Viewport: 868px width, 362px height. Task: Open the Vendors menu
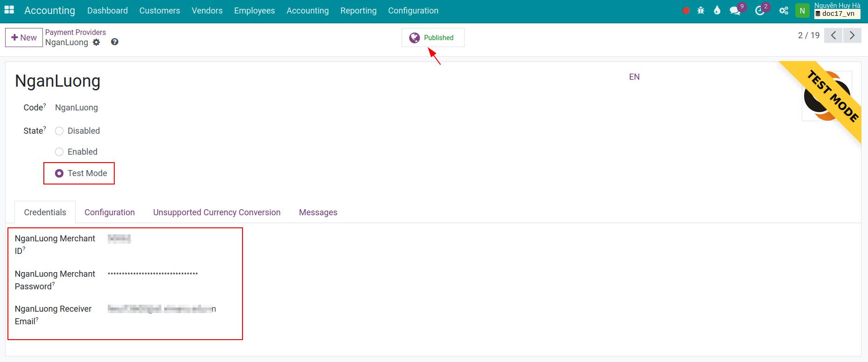tap(207, 11)
